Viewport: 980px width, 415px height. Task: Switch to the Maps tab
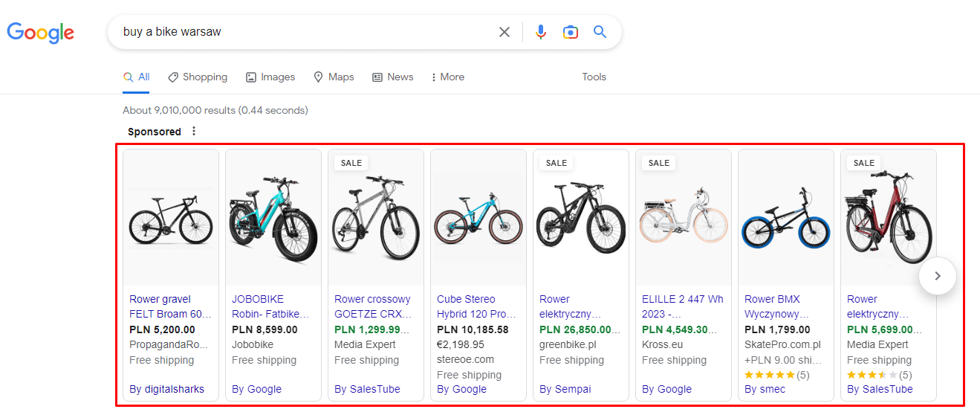pyautogui.click(x=334, y=77)
